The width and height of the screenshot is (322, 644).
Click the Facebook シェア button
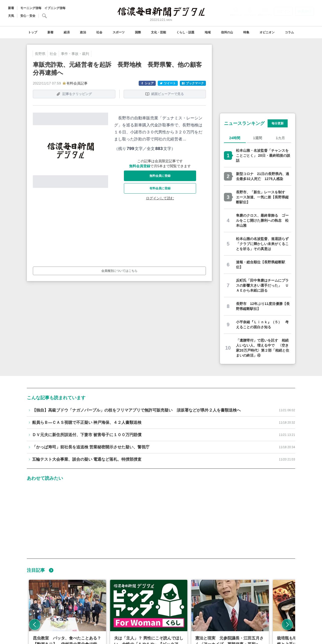pos(147,83)
